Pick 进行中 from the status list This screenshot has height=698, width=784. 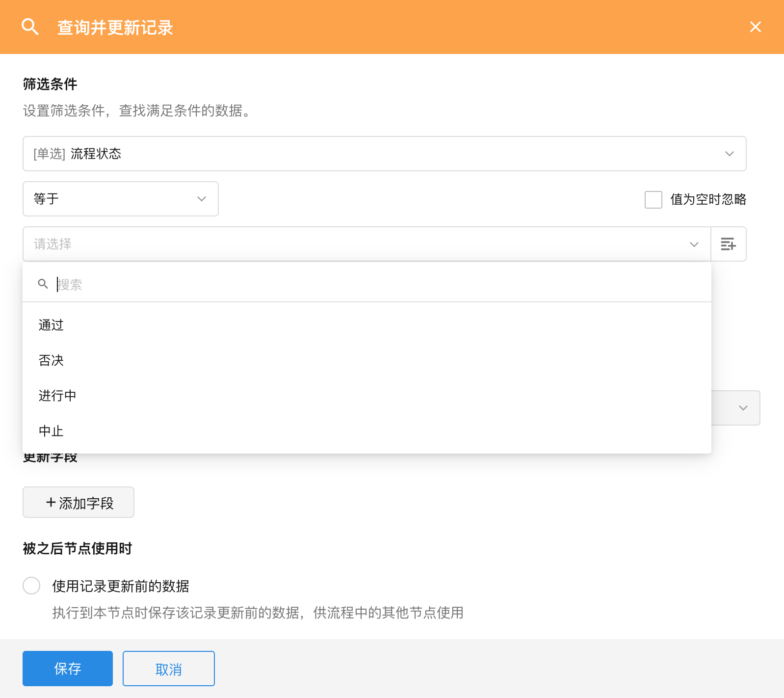click(57, 396)
